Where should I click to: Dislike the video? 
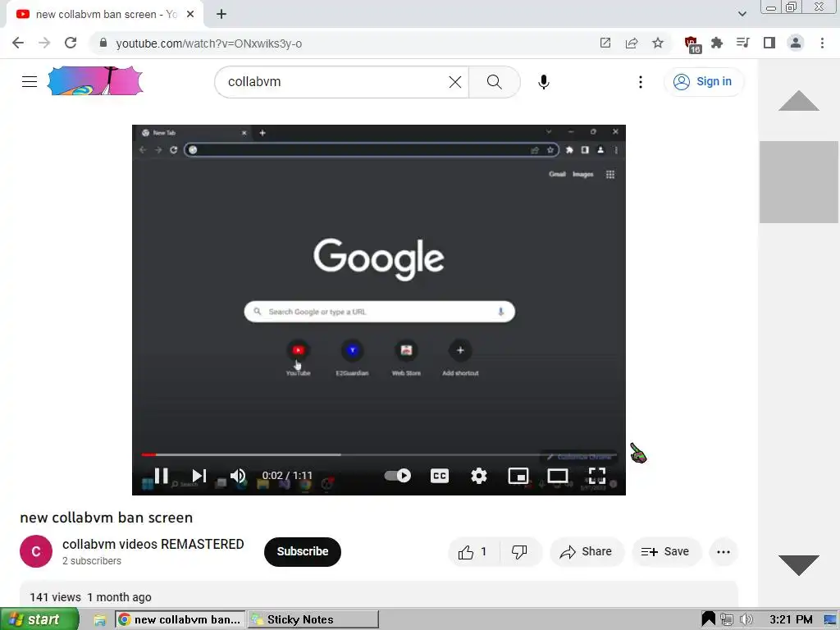519,552
